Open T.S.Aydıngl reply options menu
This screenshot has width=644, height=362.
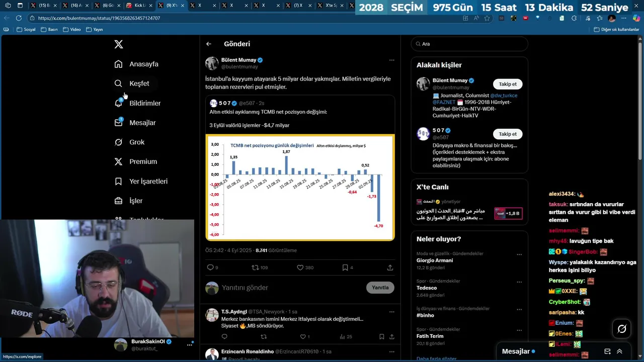tap(391, 312)
